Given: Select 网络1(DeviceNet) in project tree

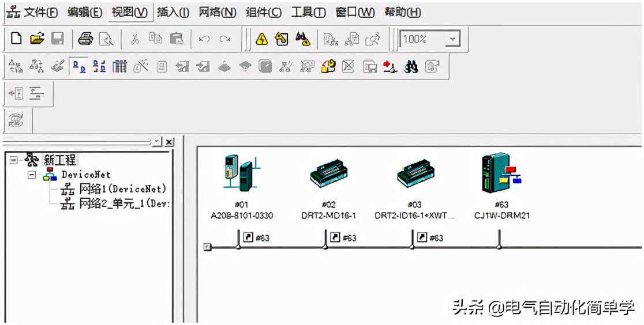Looking at the screenshot, I should point(122,189).
